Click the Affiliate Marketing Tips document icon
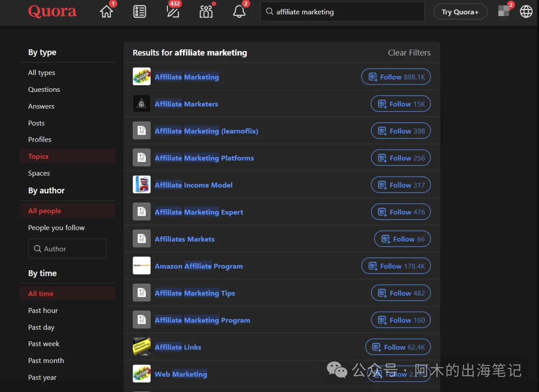Viewport: 539px width, 392px height. [x=142, y=293]
